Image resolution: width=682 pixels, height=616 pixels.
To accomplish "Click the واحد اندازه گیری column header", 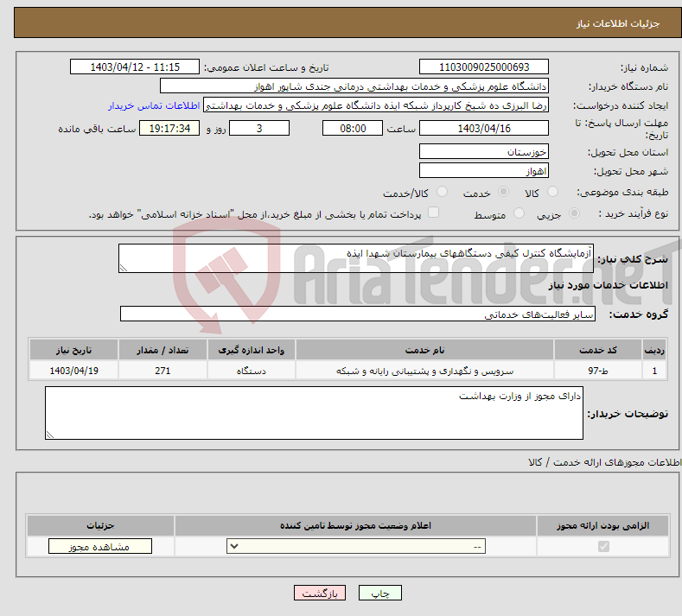I will [x=252, y=350].
